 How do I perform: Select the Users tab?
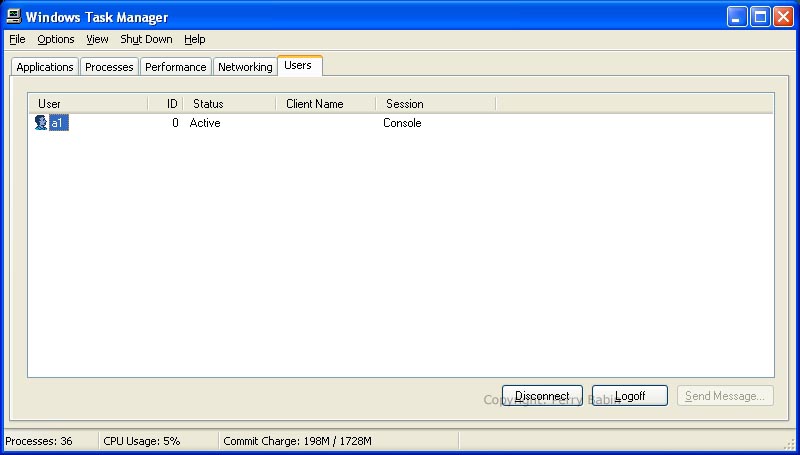(x=299, y=65)
